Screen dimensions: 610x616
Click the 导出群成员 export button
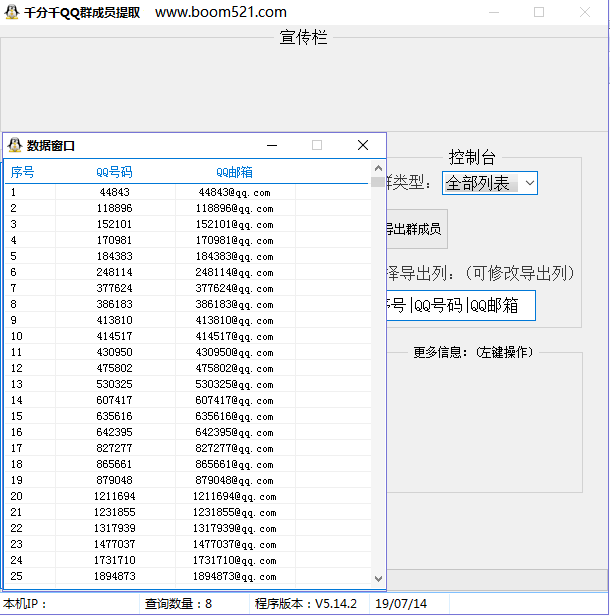tap(415, 229)
